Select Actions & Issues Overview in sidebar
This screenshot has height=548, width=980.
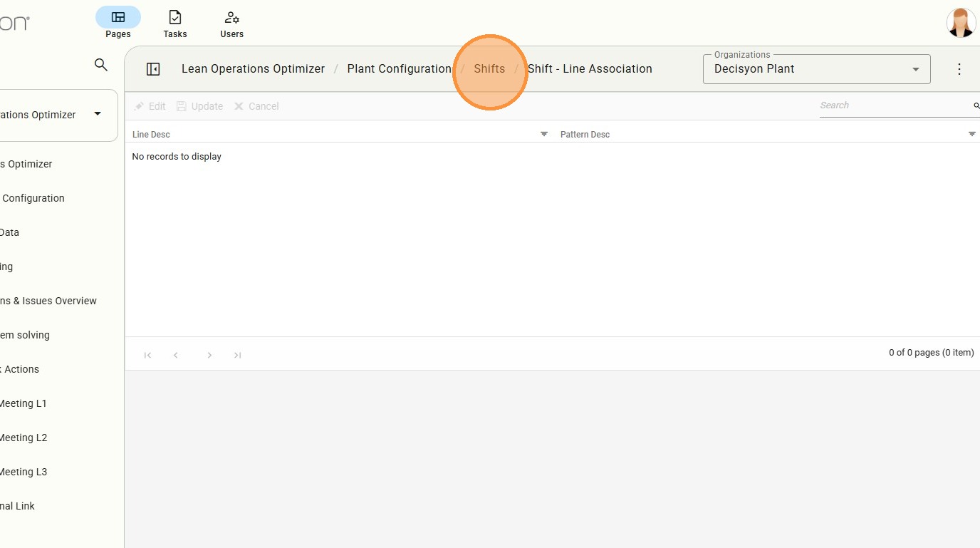coord(48,301)
